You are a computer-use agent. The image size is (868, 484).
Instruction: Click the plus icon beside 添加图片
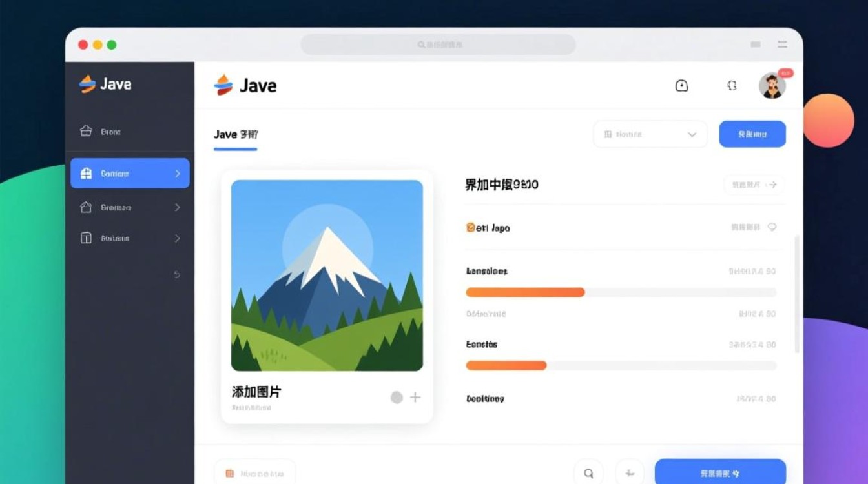click(415, 398)
